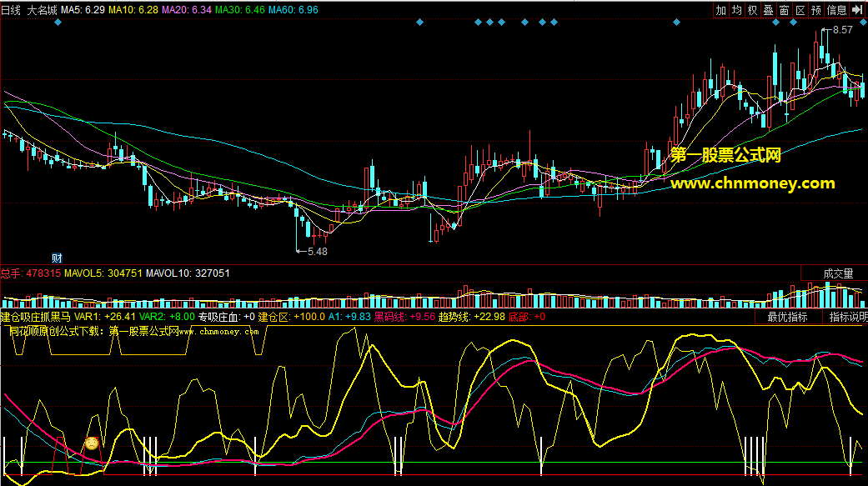The height and width of the screenshot is (486, 868).
Task: Select the MA5: 6.29 label
Action: pyautogui.click(x=83, y=10)
